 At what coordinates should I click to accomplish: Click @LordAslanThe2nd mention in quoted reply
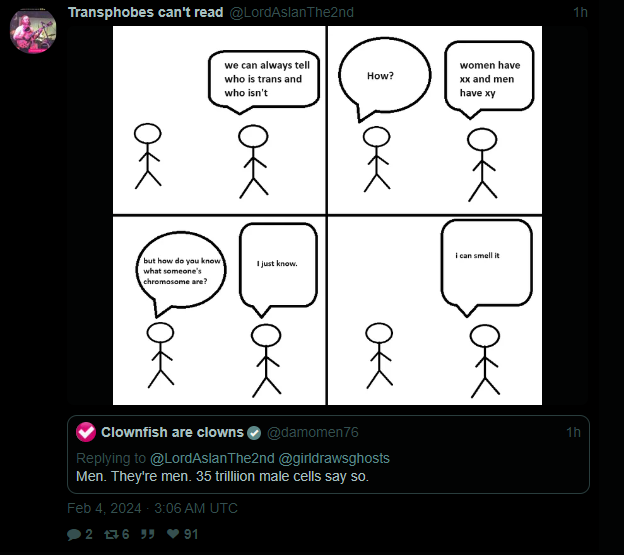tap(212, 458)
